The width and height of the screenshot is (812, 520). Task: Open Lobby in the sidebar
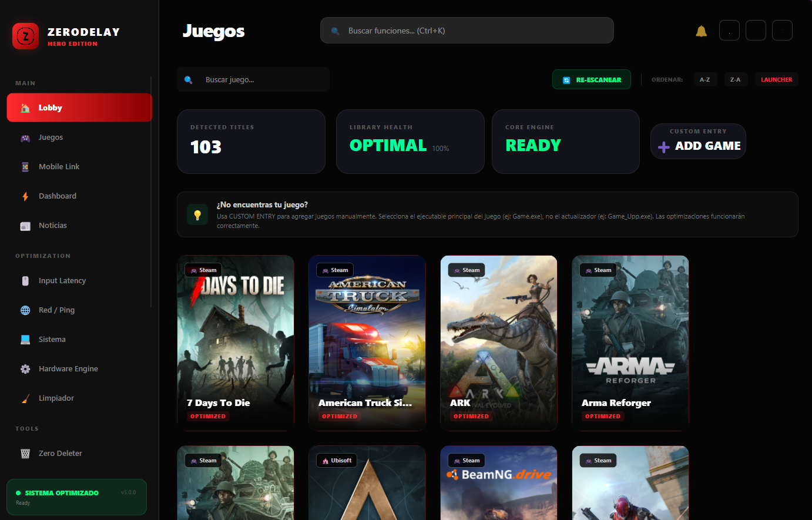[79, 108]
